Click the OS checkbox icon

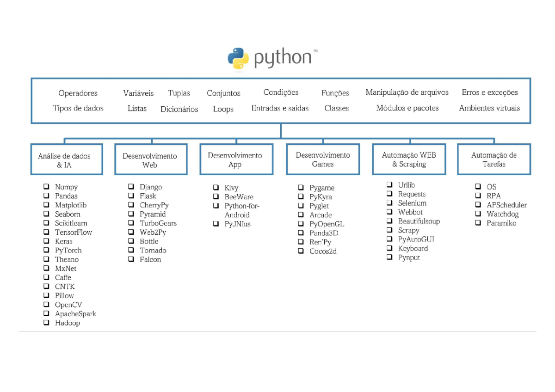pyautogui.click(x=478, y=187)
